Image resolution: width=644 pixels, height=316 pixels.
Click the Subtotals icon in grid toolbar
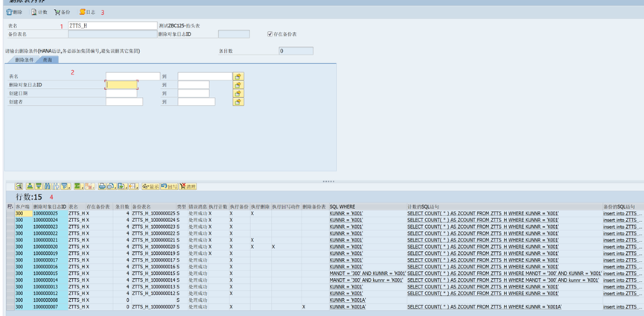point(90,186)
